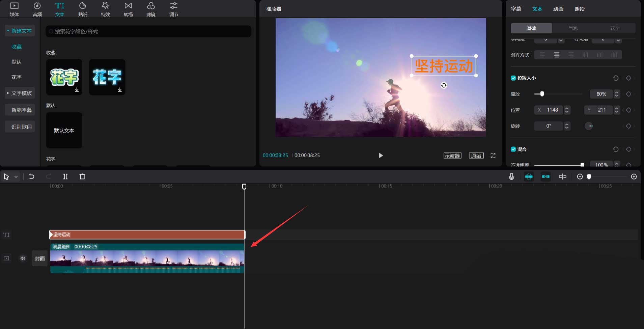644x329 pixels.
Task: Uncheck the 混合 blending checkbox
Action: click(x=513, y=149)
